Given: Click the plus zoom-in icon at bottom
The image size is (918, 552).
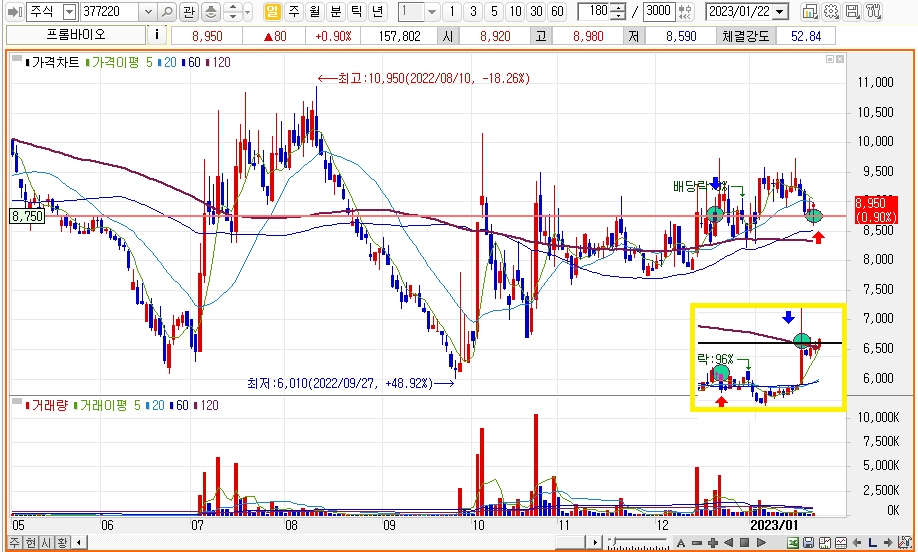Looking at the screenshot, I should click(x=713, y=543).
